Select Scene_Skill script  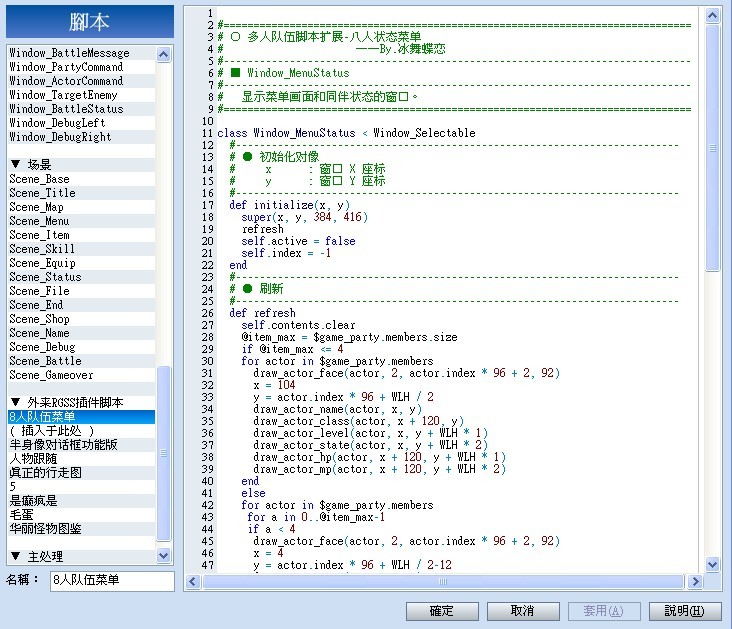[x=81, y=249]
